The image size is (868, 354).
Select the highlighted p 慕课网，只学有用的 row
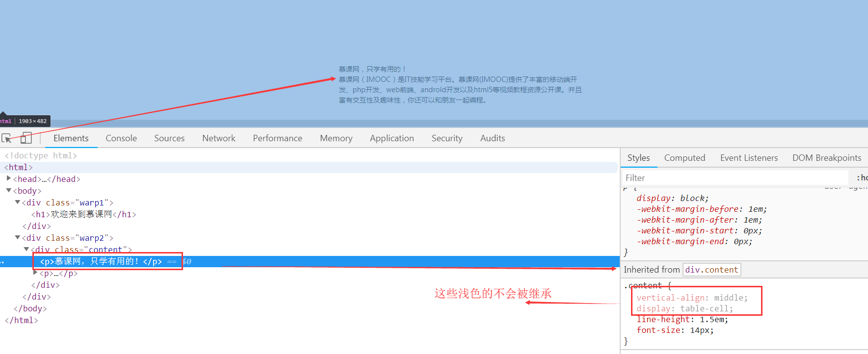(309, 261)
